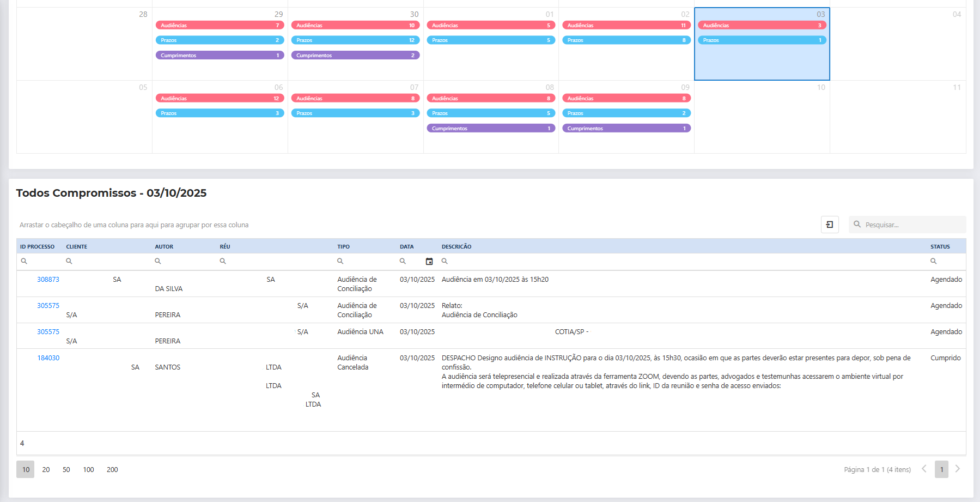Click the search icon in ID Processo filter

tap(24, 261)
